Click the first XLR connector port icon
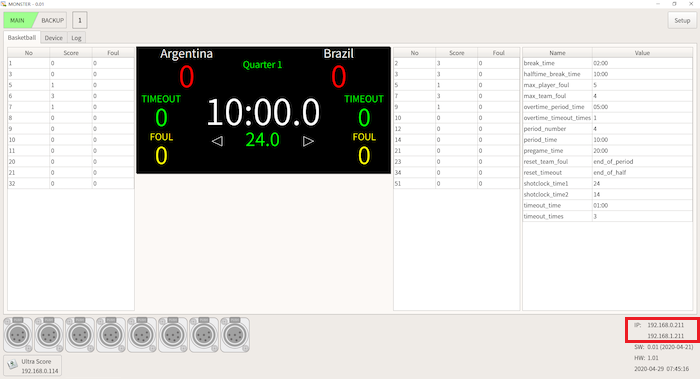Screen dimensions: 700x379 pos(18,334)
